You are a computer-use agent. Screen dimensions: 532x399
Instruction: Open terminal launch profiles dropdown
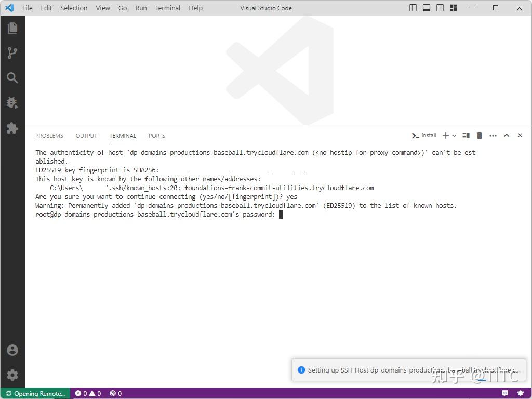point(454,135)
